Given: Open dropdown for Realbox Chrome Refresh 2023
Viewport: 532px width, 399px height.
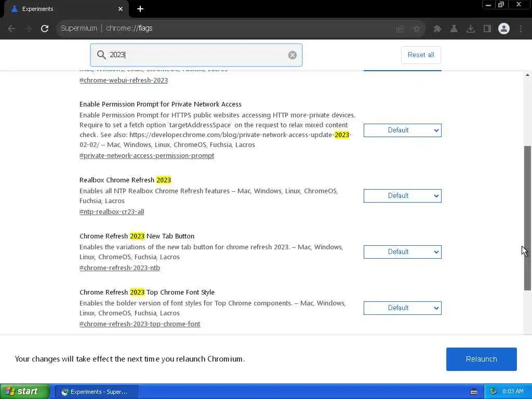Looking at the screenshot, I should click(x=403, y=196).
